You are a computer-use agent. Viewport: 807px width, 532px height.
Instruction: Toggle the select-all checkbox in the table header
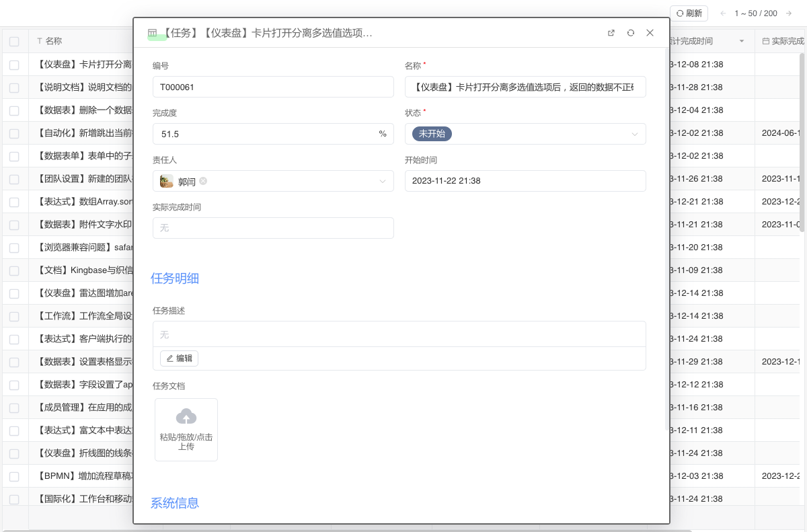click(14, 40)
